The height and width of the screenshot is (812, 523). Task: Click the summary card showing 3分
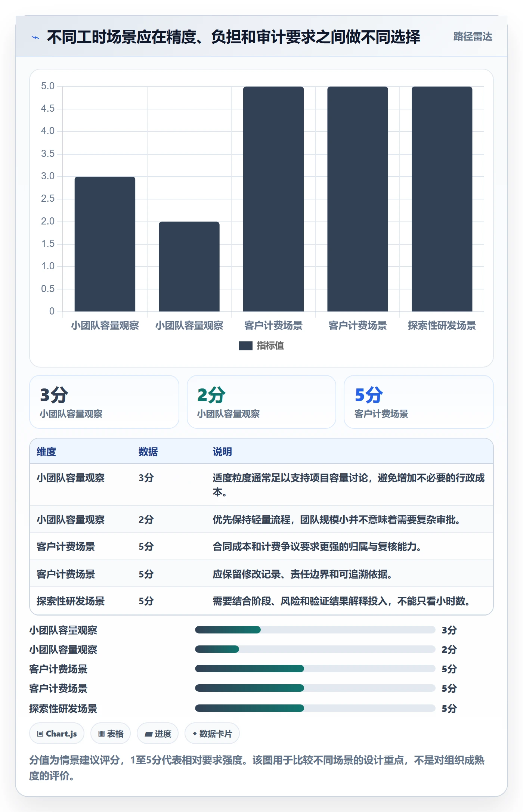pos(104,402)
